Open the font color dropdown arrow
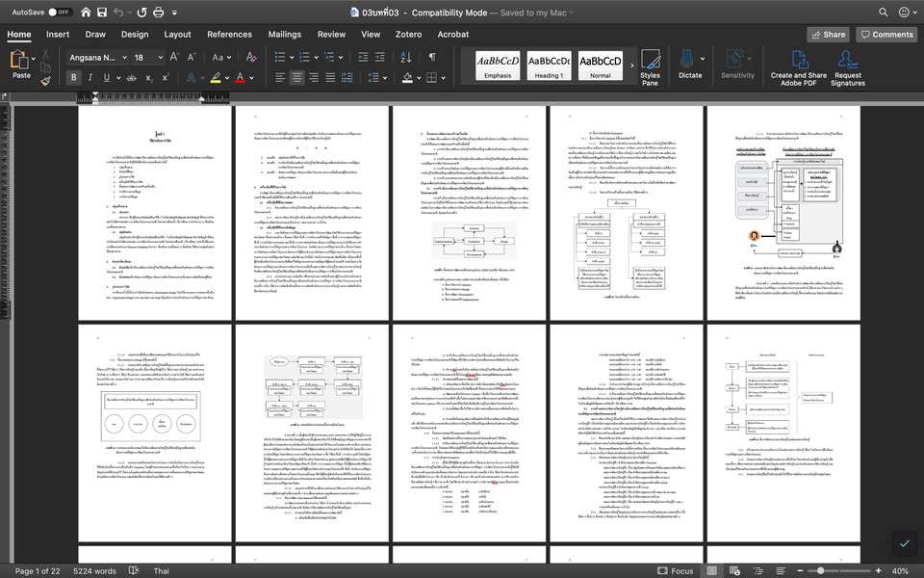Viewport: 924px width, 578px height. pos(251,78)
